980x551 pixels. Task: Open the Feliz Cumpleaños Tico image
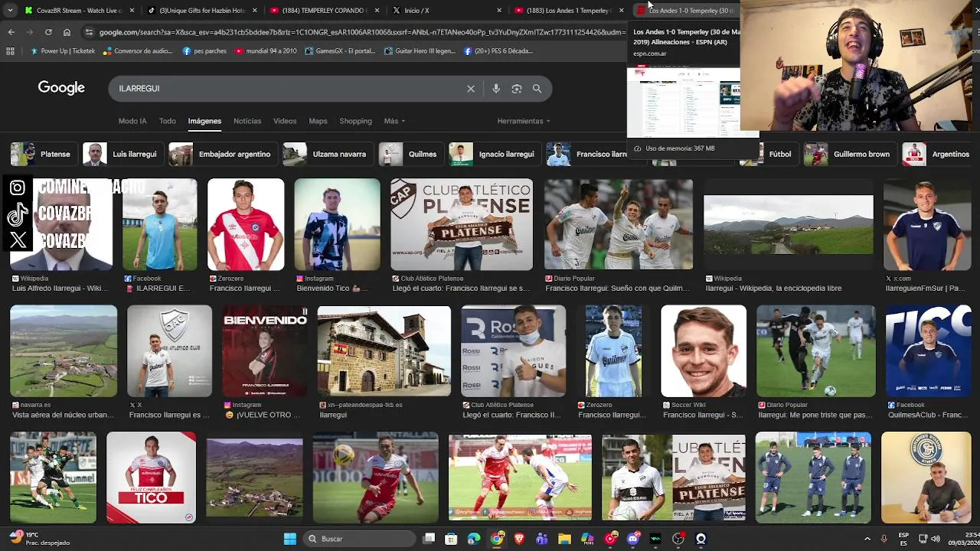point(151,478)
